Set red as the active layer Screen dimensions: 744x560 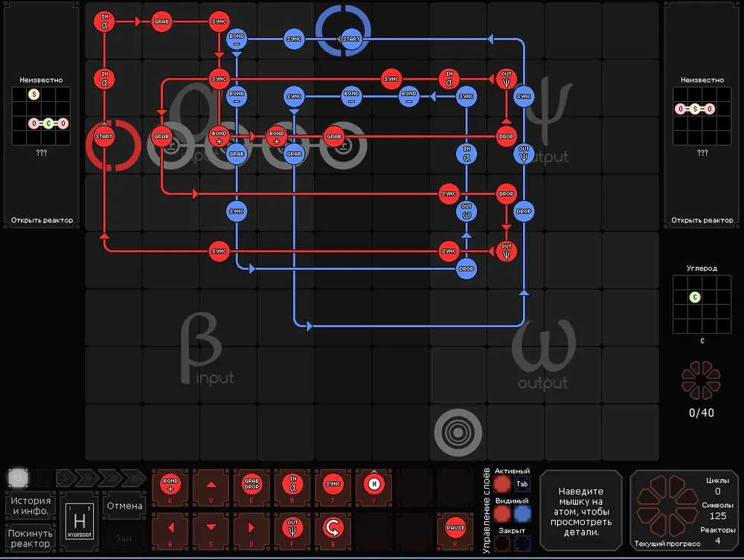click(x=502, y=484)
